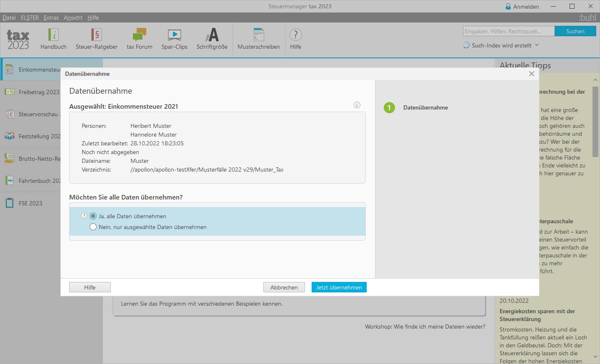Click the directory path text 'Muster_Tax'
This screenshot has height=364, width=600.
[x=269, y=170]
